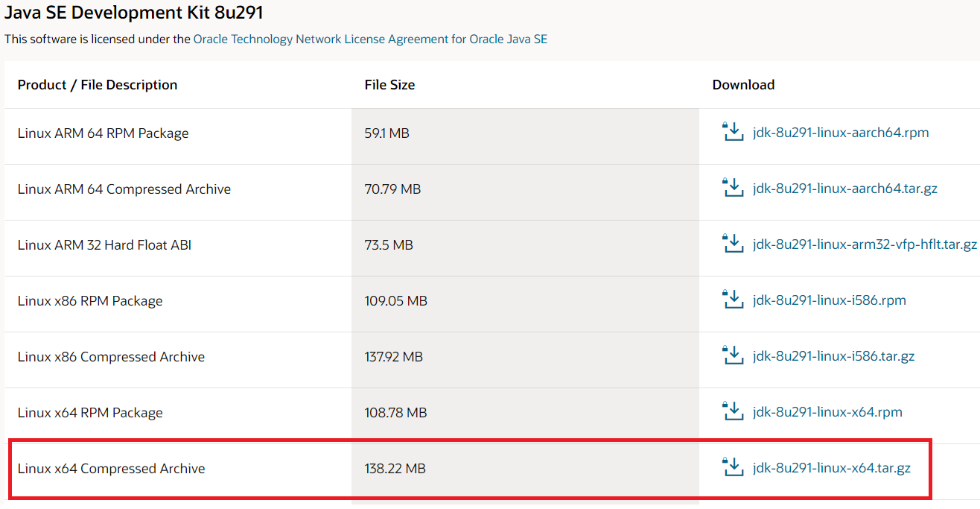The image size is (980, 509).
Task: Download jdk-8u291-linux-i586.tar.gz file link
Action: click(833, 356)
